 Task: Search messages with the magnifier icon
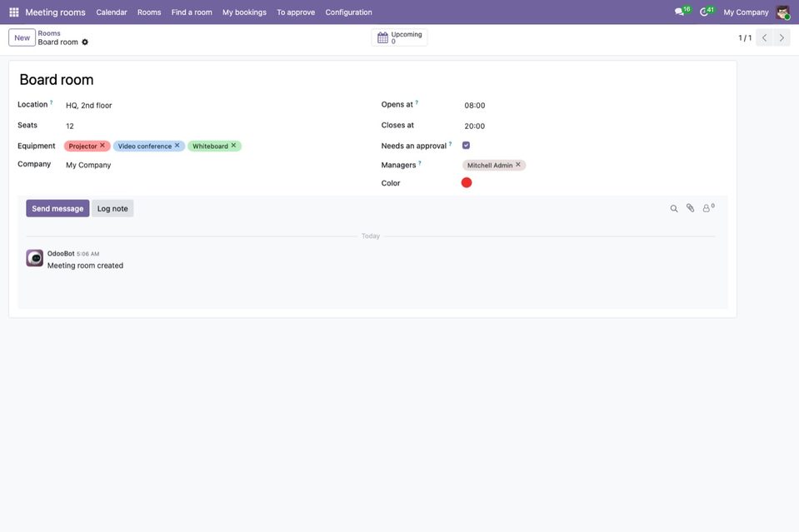tap(674, 208)
